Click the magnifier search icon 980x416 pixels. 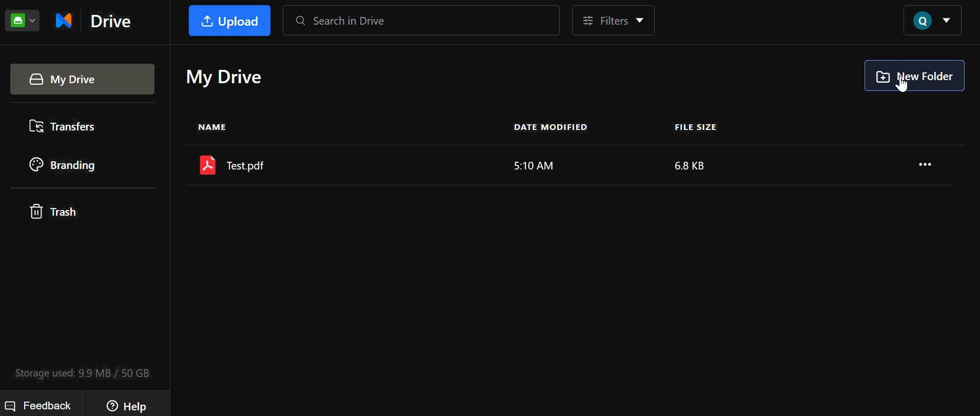[301, 21]
